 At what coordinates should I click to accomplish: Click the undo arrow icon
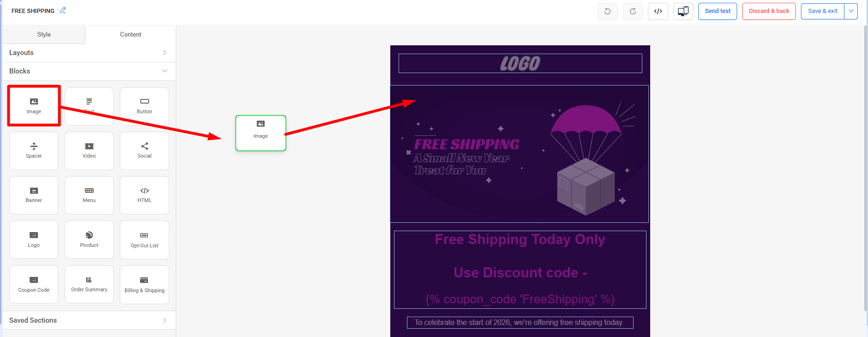click(608, 11)
